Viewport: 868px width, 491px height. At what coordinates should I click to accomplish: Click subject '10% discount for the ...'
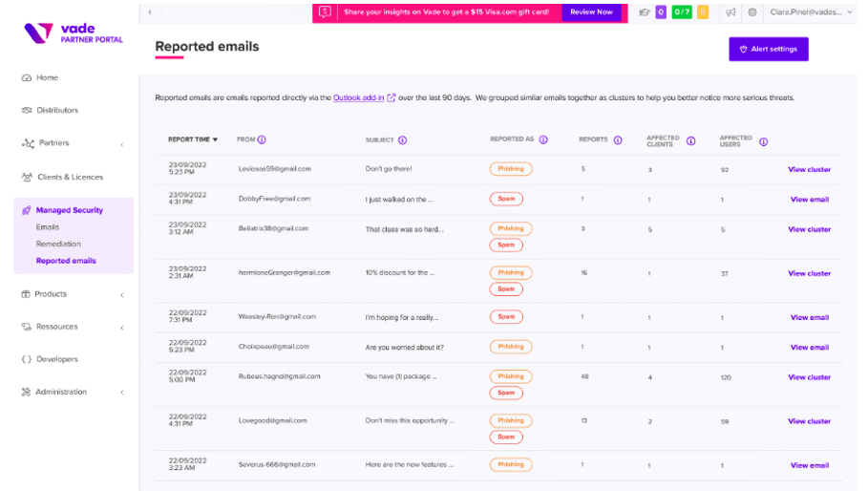400,273
